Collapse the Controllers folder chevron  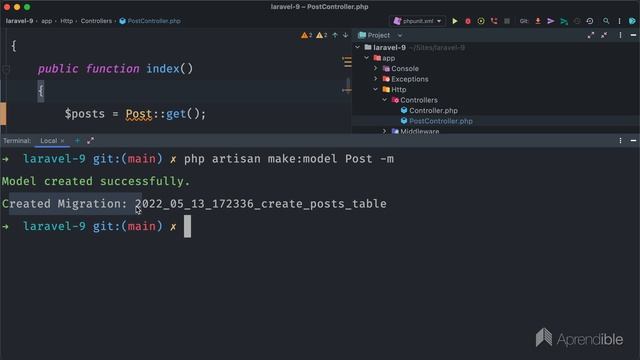[x=384, y=100]
